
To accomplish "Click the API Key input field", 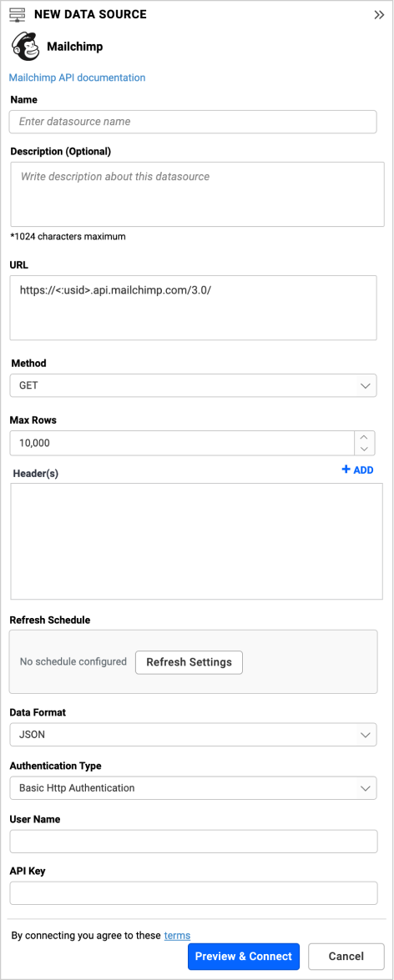I will point(194,893).
